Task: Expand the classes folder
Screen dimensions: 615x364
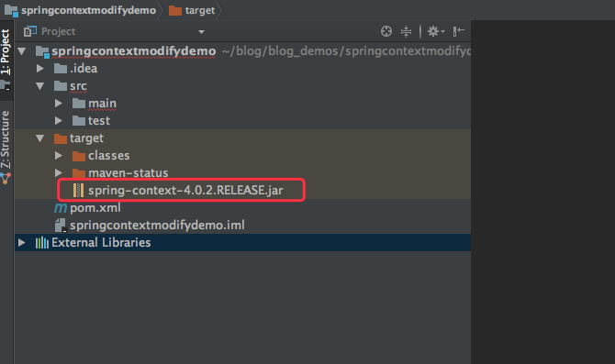Action: pos(59,156)
